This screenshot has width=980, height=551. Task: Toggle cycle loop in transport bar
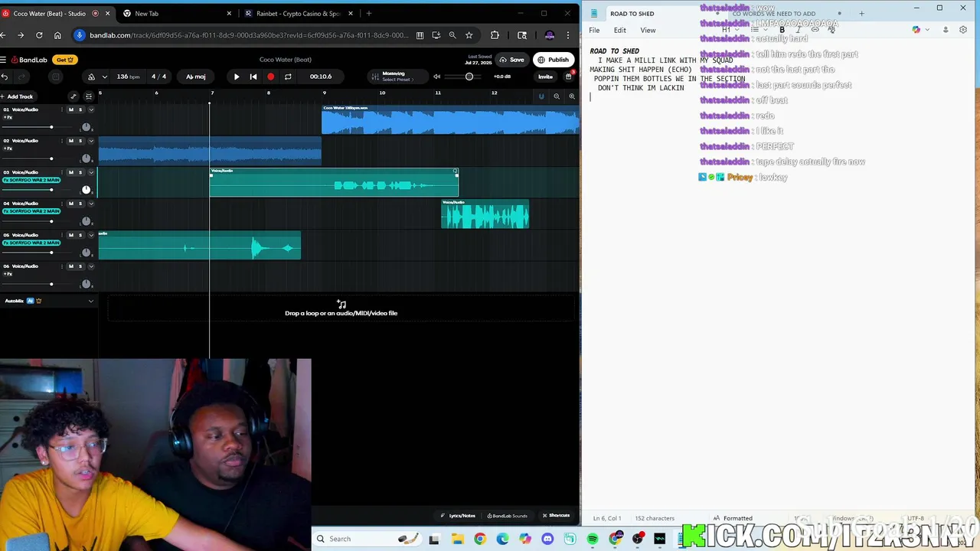click(x=288, y=77)
